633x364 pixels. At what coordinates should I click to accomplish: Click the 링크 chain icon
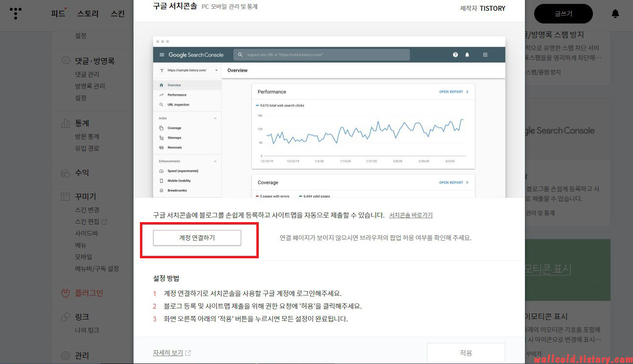(x=65, y=317)
